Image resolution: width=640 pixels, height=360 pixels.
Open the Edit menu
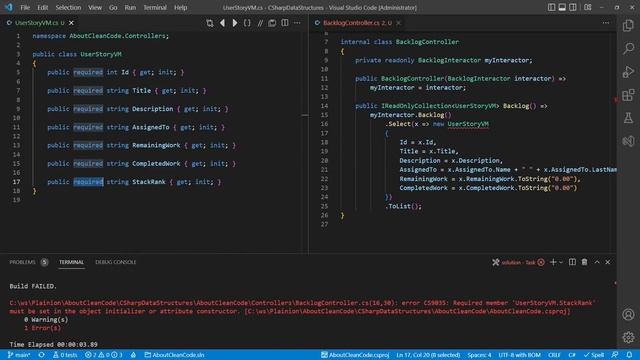point(42,7)
